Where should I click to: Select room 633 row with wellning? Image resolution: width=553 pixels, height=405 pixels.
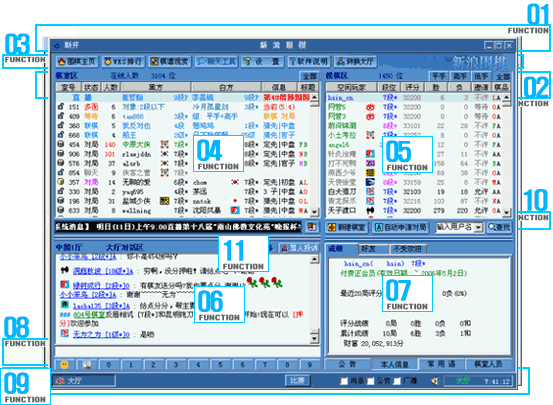tap(183, 211)
